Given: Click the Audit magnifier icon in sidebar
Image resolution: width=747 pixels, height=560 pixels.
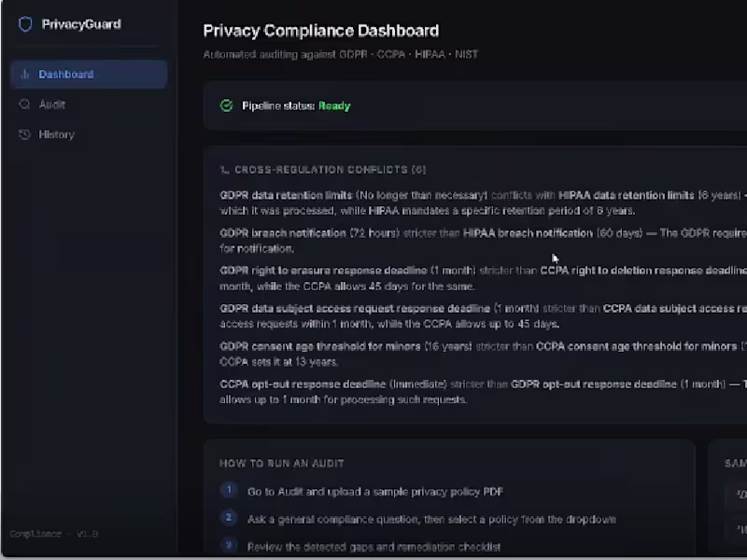Looking at the screenshot, I should [25, 105].
